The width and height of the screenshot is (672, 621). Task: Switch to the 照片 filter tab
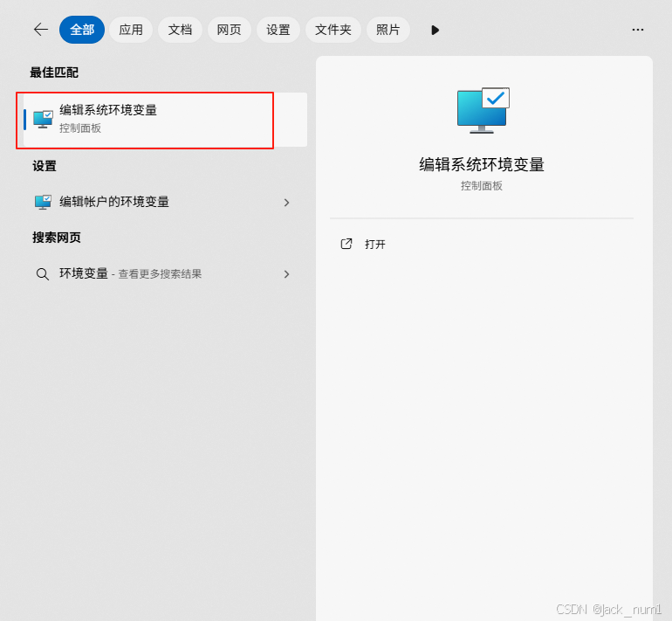click(x=387, y=30)
